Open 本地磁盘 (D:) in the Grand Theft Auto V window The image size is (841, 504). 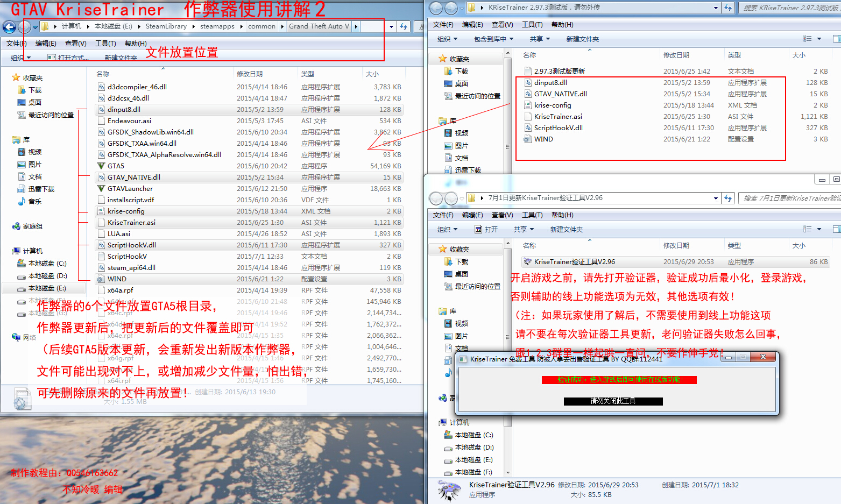tap(47, 275)
